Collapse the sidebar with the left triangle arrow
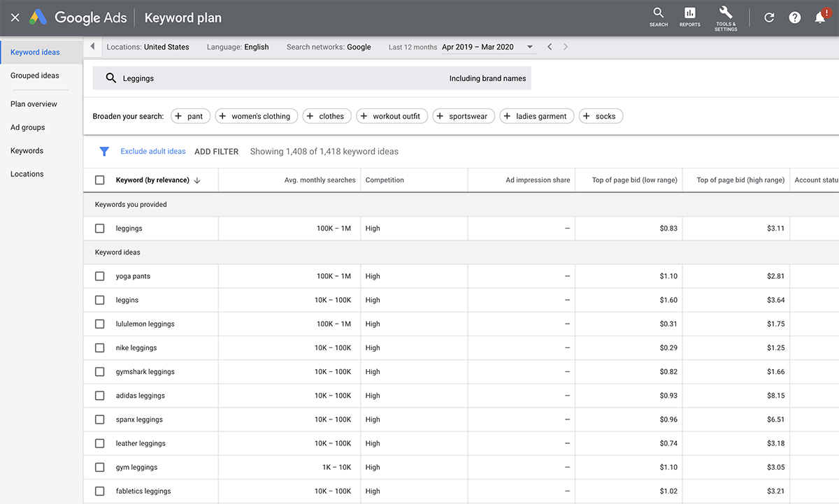This screenshot has height=504, width=839. (x=93, y=47)
